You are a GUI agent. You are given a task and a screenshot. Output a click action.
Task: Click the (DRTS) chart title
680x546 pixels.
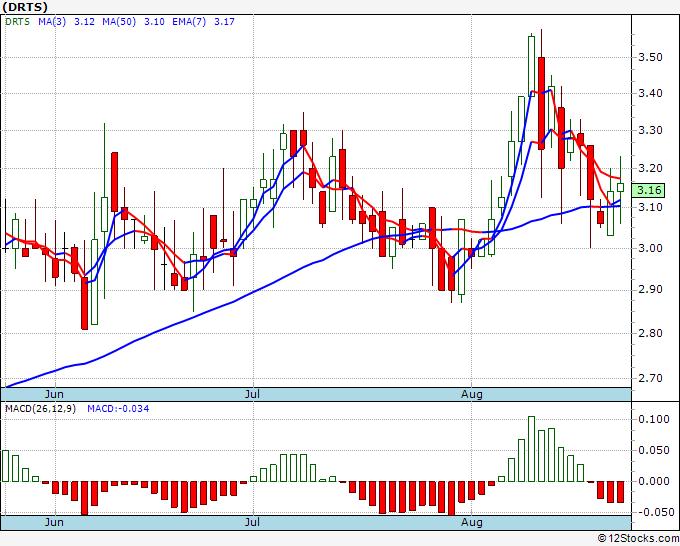(x=25, y=7)
